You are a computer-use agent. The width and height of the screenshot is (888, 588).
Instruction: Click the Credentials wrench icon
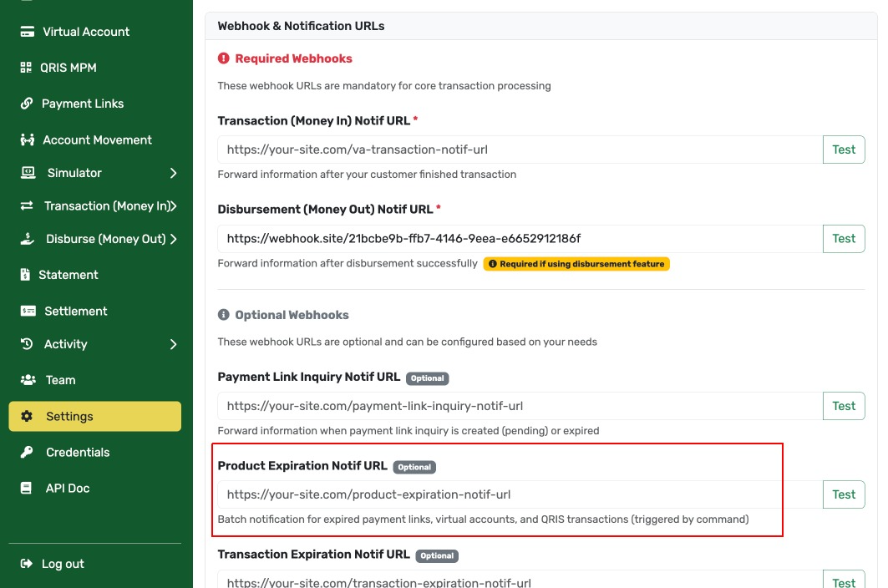pyautogui.click(x=28, y=452)
